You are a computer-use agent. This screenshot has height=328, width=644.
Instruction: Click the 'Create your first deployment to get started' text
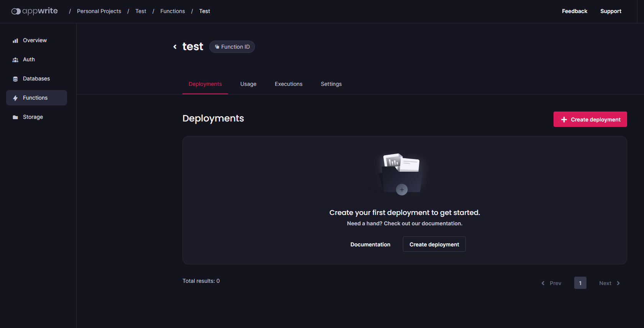tap(405, 213)
